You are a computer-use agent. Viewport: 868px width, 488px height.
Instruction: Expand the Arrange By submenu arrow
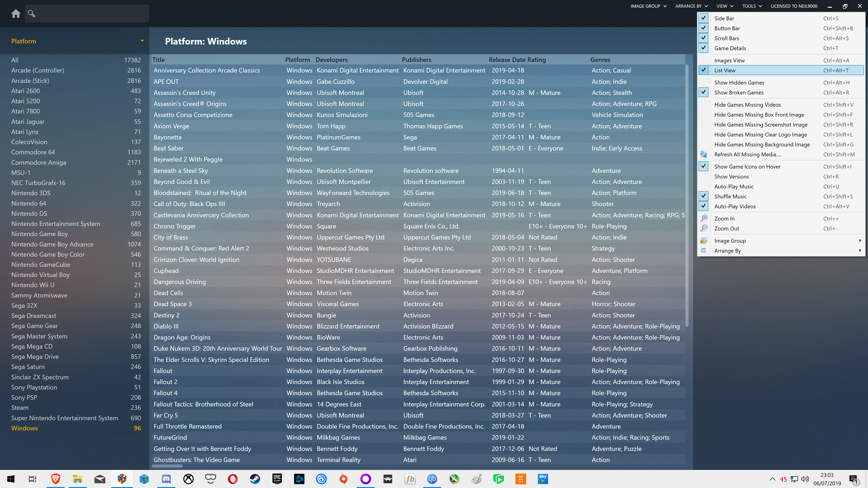(860, 250)
